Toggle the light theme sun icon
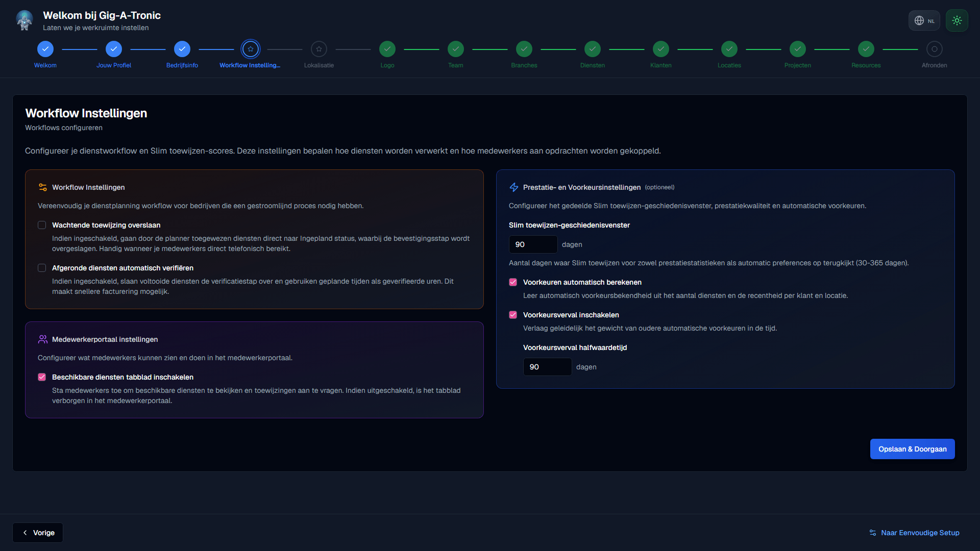The width and height of the screenshot is (980, 551). pos(957,20)
